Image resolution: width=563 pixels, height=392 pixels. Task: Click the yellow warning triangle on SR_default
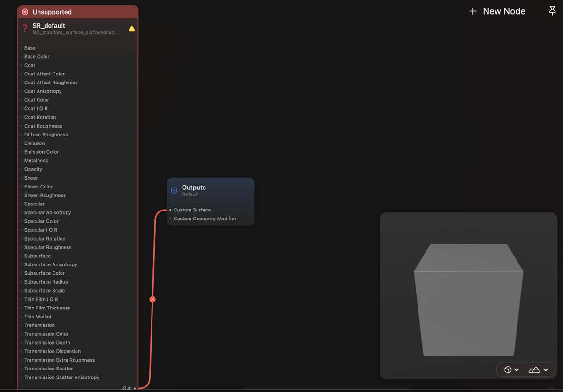[132, 29]
